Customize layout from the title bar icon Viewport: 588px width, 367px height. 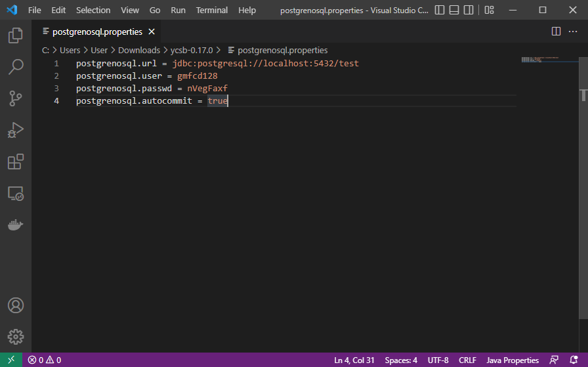[489, 10]
